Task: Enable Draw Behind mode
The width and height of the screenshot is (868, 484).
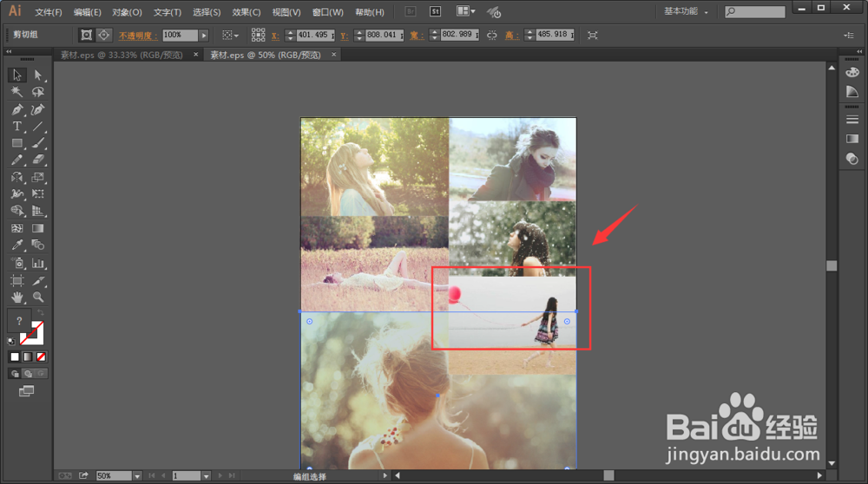Action: click(28, 373)
